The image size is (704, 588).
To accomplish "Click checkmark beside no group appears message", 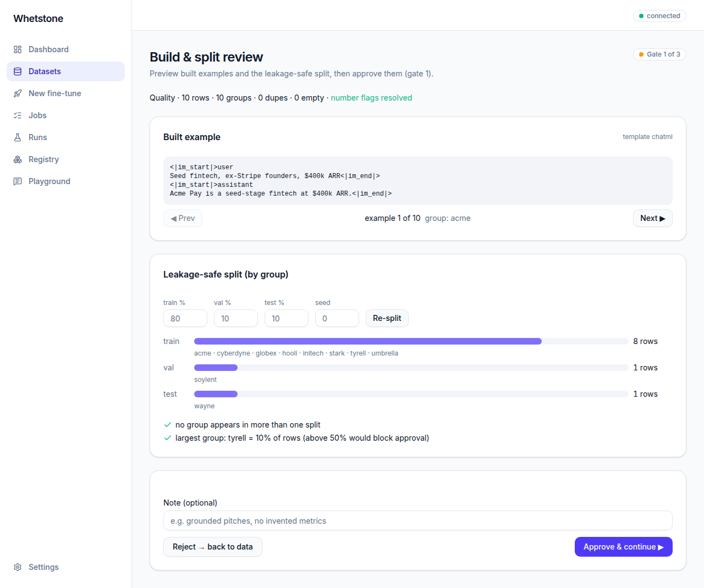I will click(168, 425).
